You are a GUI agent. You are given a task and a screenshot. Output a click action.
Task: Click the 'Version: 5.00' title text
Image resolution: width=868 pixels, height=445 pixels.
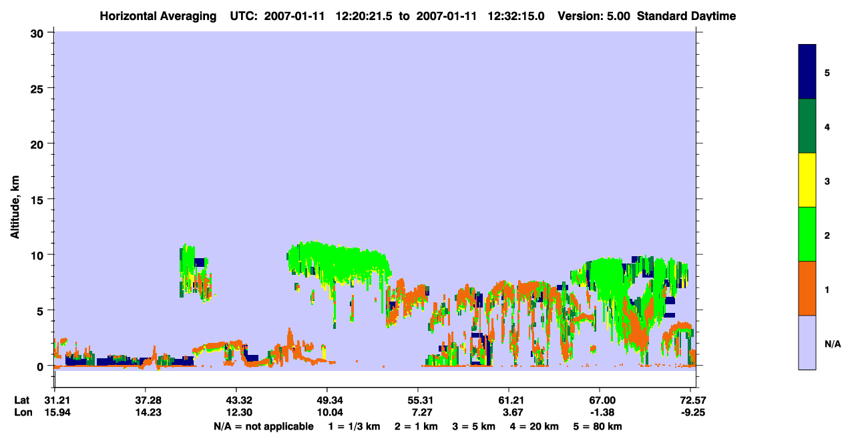(x=598, y=16)
